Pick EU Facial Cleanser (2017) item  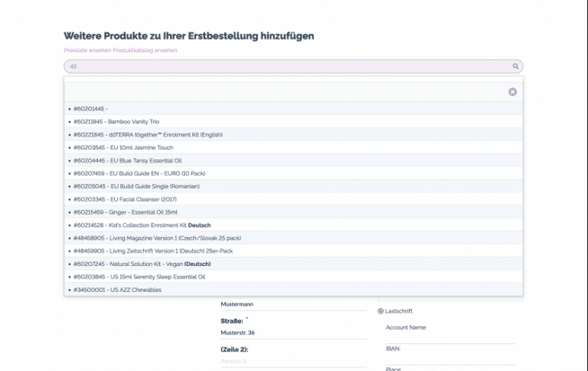[x=143, y=199]
